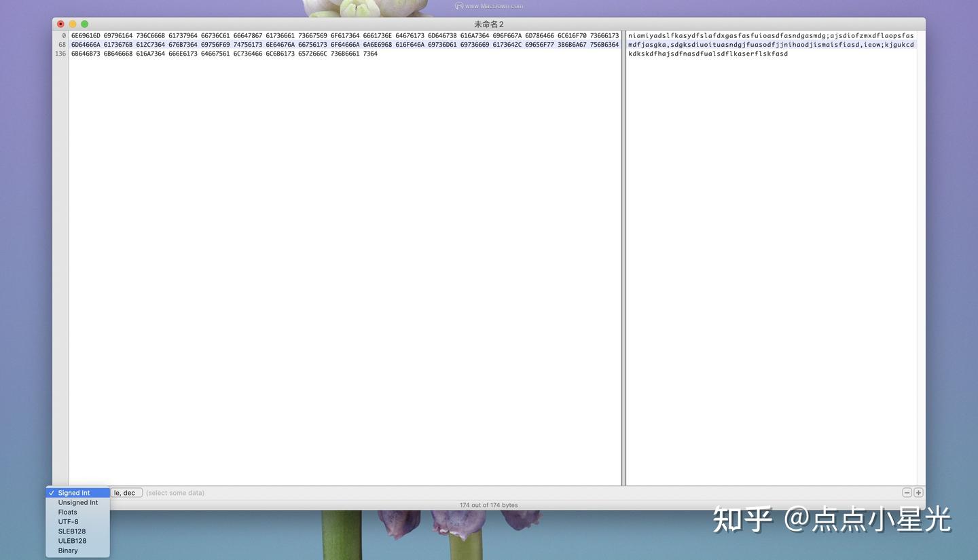Click the data inspector type combo box
Viewport: 978px width, 560px height.
point(77,492)
